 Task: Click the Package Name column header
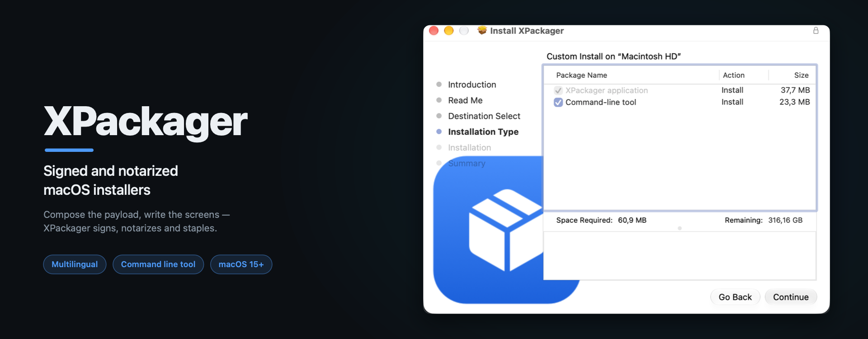581,75
